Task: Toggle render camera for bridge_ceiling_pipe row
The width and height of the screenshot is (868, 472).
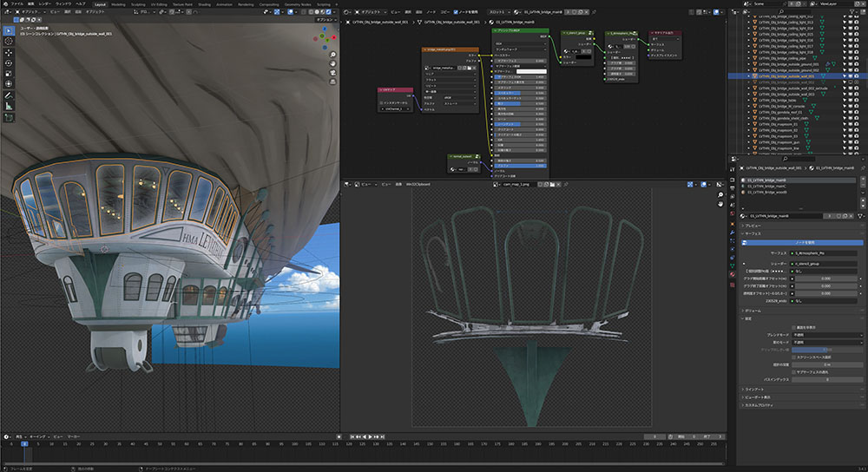Action: point(857,58)
